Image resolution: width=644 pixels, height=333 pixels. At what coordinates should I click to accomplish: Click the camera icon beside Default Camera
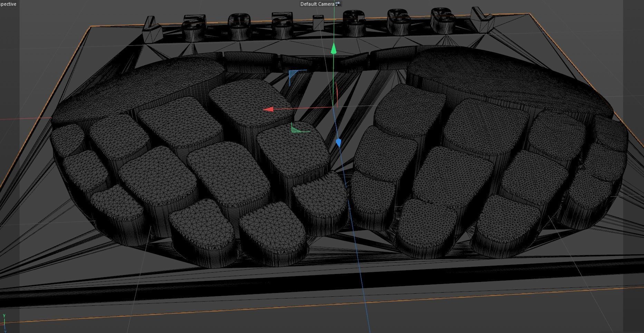click(338, 4)
